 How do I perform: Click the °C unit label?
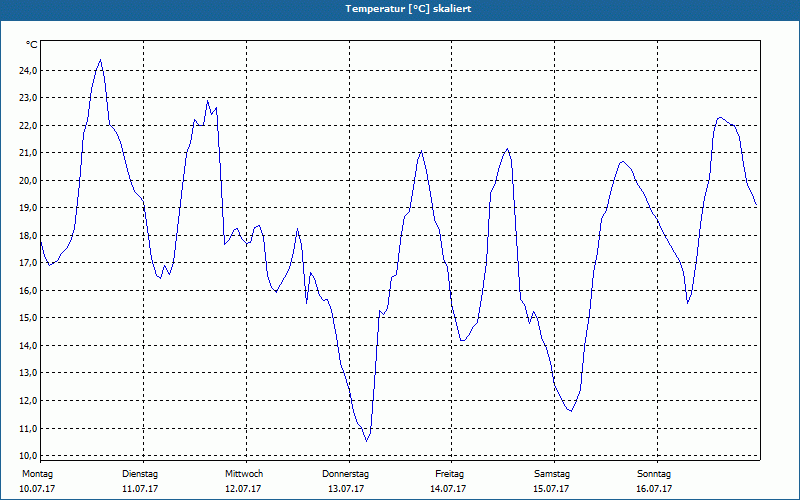coord(32,45)
